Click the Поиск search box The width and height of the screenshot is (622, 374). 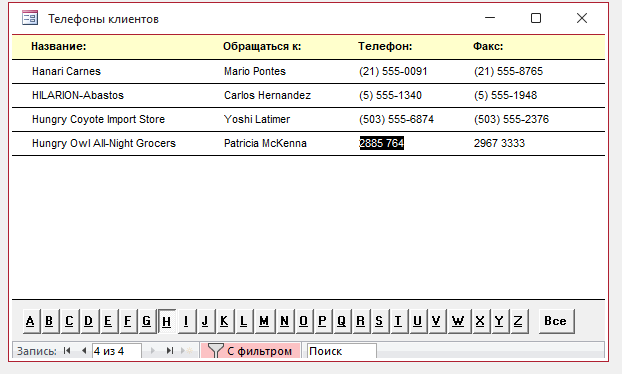[x=342, y=351]
